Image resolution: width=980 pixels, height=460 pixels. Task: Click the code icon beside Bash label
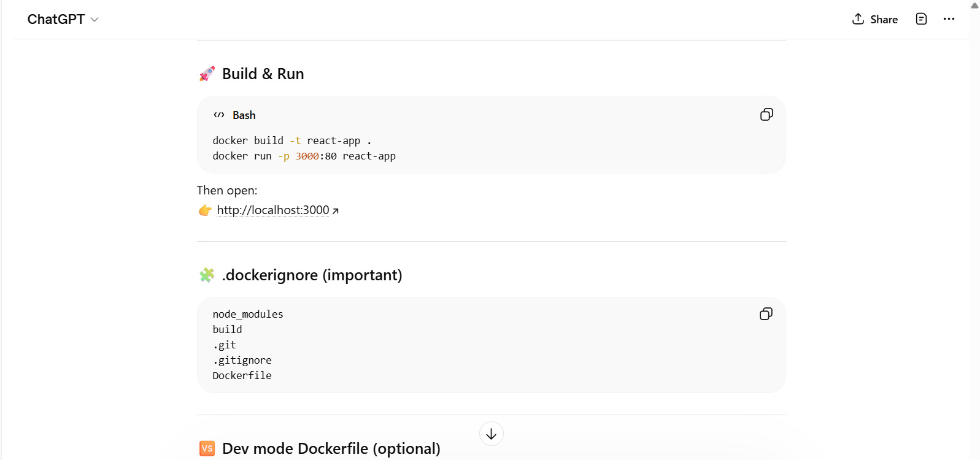point(219,115)
